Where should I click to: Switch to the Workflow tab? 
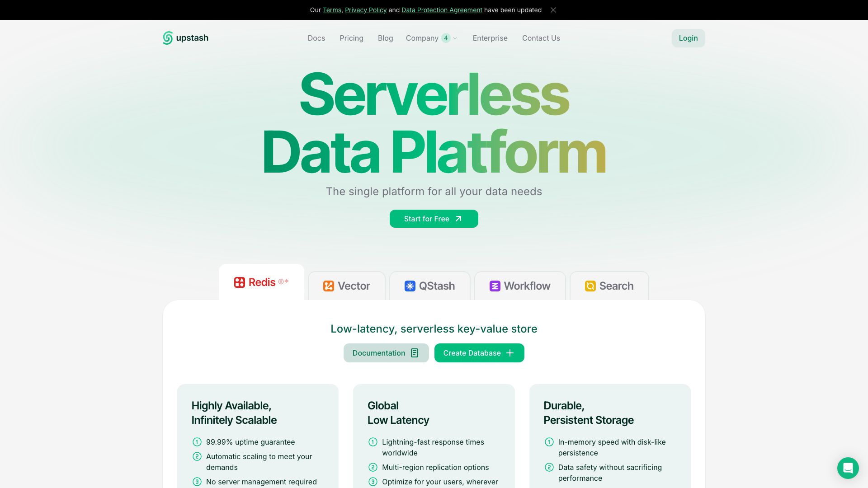click(520, 286)
